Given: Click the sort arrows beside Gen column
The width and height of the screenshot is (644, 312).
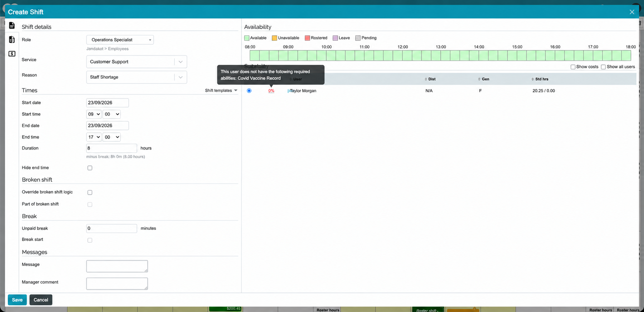Looking at the screenshot, I should (x=479, y=79).
